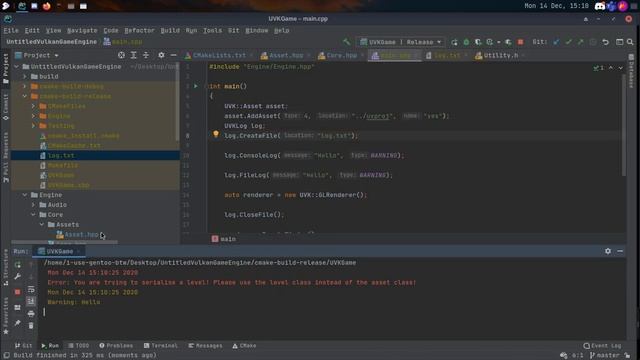Run UVKGame with the green play toolbar icon
The image size is (640, 360).
(x=454, y=42)
